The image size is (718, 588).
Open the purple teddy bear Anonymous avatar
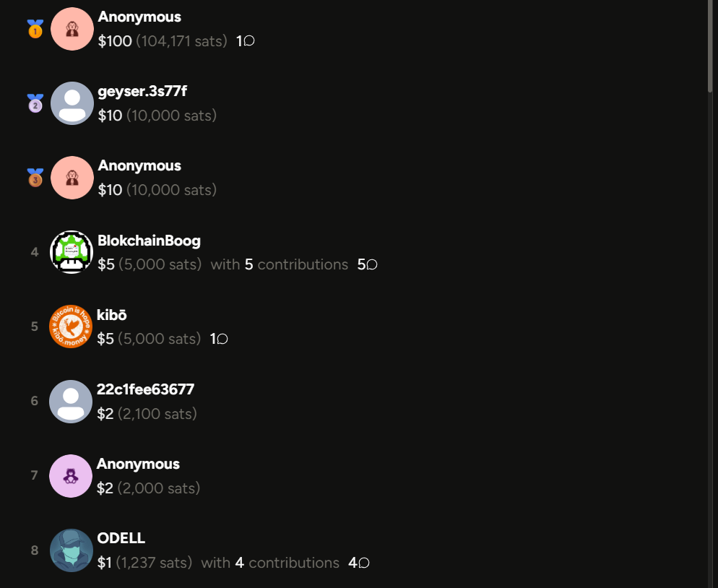71,476
